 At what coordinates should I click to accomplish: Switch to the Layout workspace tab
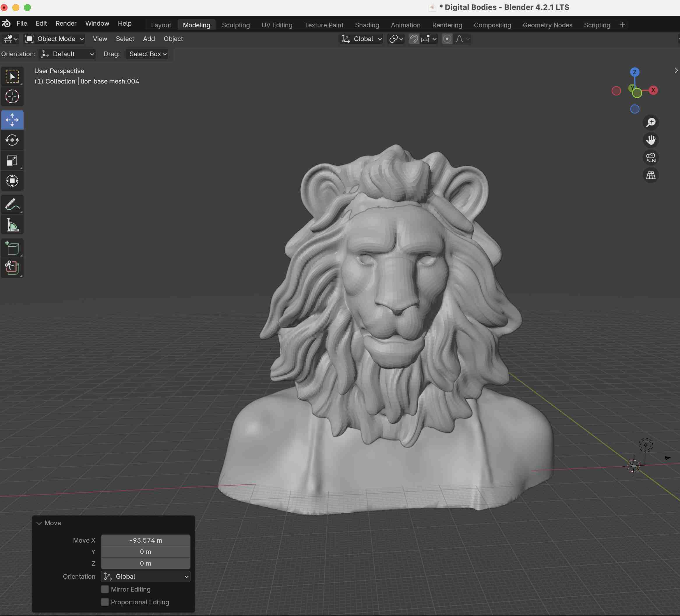tap(161, 25)
